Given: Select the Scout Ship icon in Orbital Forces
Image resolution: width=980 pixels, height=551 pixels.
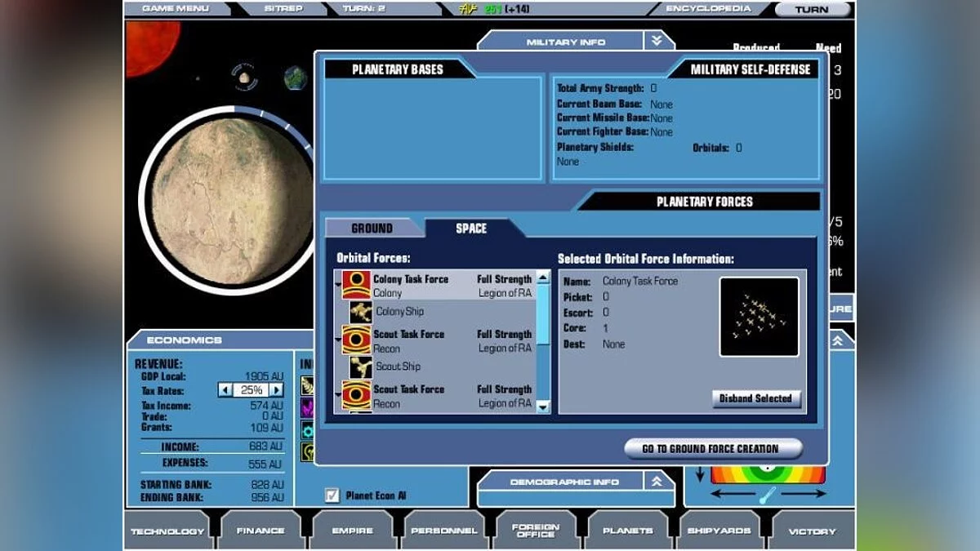Looking at the screenshot, I should pyautogui.click(x=361, y=367).
